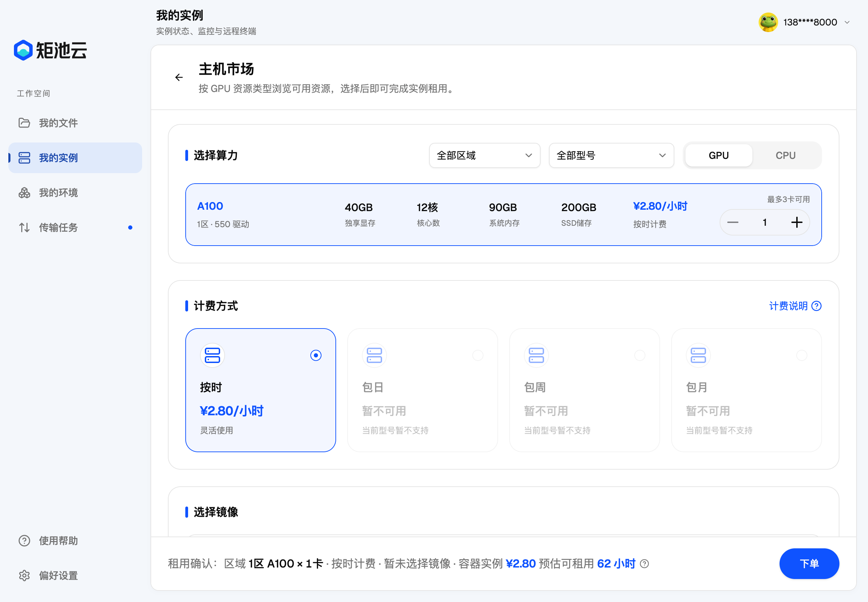Click the 下单 button
The width and height of the screenshot is (868, 602).
809,564
